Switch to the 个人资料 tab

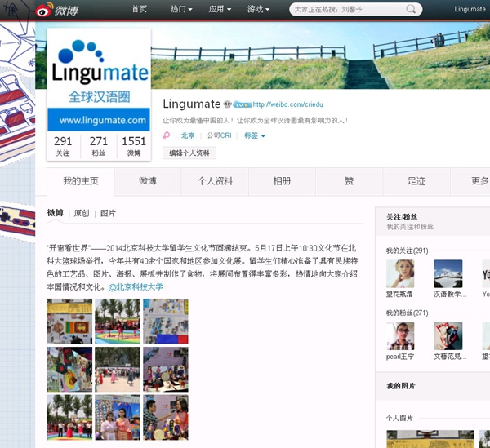tap(215, 181)
